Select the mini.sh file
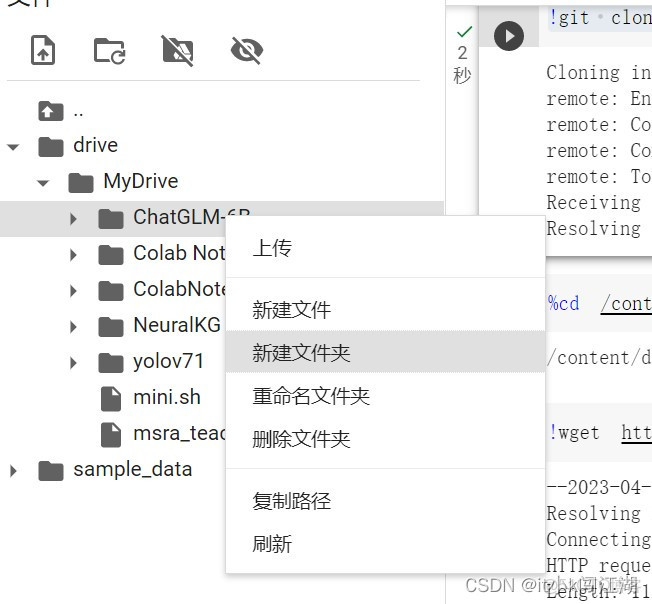This screenshot has width=652, height=604. [167, 397]
